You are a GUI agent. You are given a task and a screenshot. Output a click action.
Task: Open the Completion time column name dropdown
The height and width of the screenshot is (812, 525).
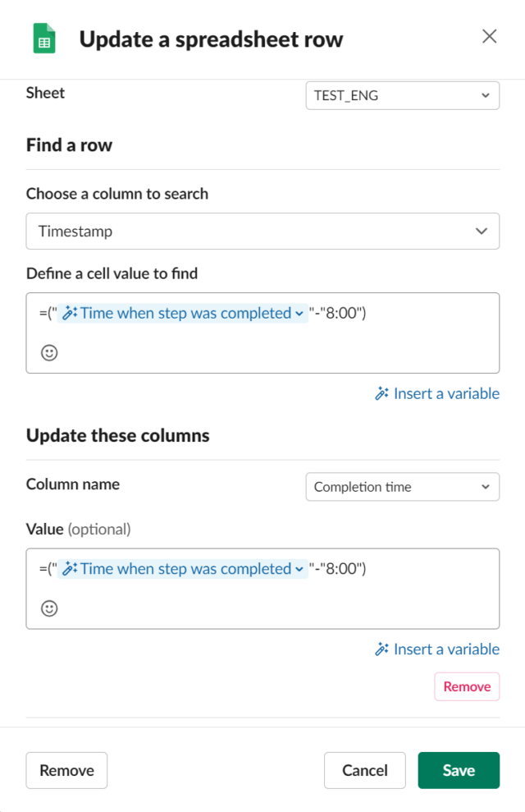402,486
